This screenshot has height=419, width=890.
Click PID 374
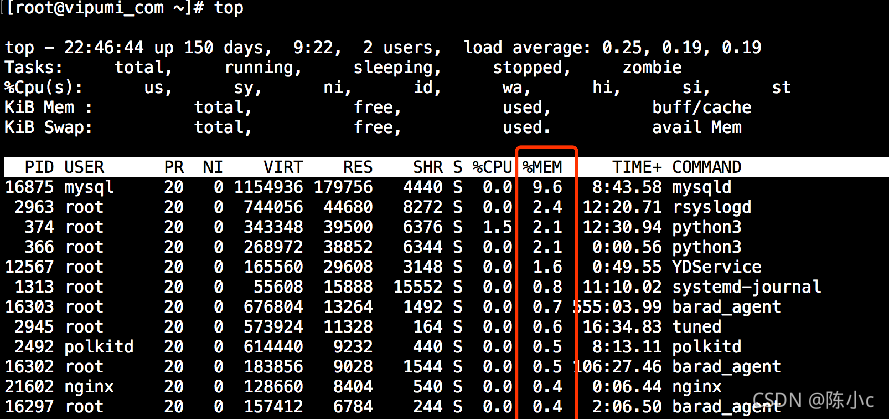tap(40, 227)
